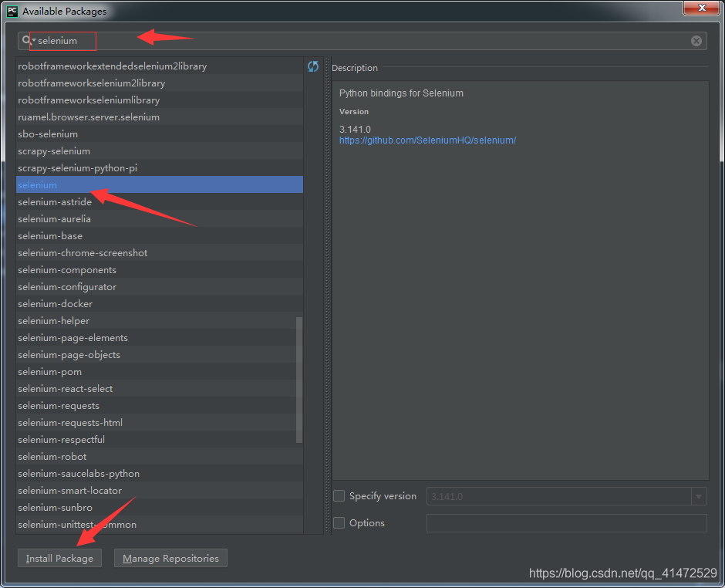The height and width of the screenshot is (588, 725).
Task: Click the Python bindings for Selenium description
Action: [x=401, y=93]
